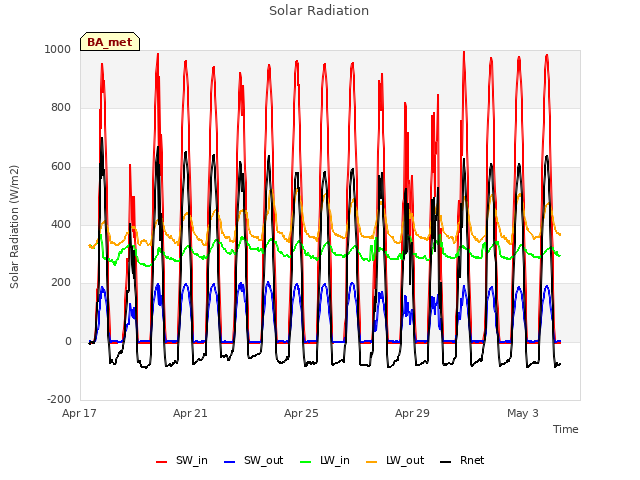Click the 200 y-axis tick label

click(x=61, y=282)
